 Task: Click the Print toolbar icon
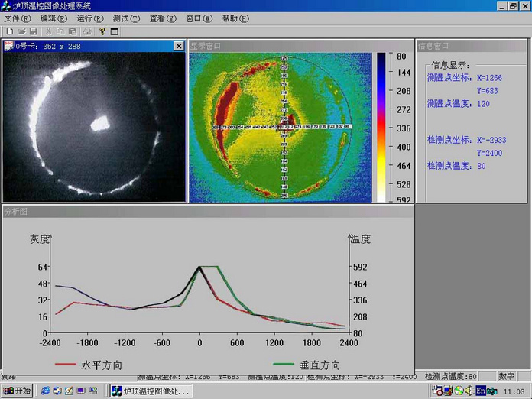coord(87,31)
